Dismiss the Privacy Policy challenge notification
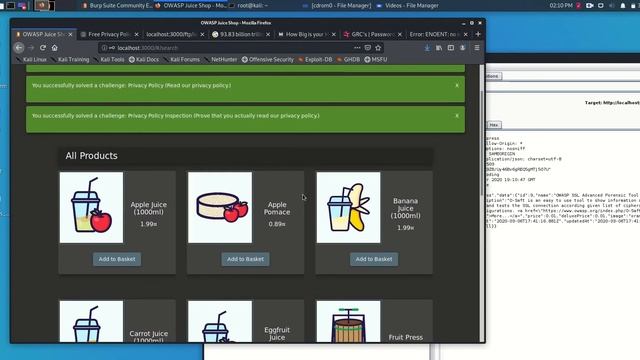Image resolution: width=640 pixels, height=360 pixels. pos(457,86)
